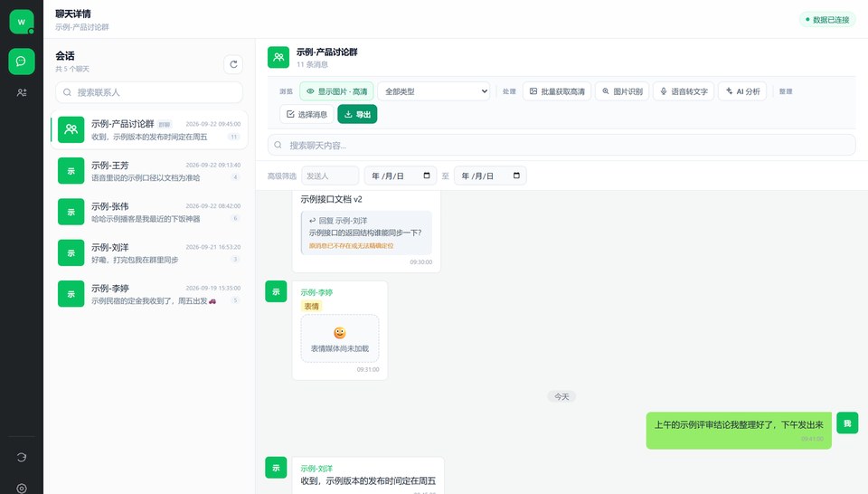The height and width of the screenshot is (494, 868).
Task: Click the quoted reply 回复 示例-刘洋 block
Action: 366,233
